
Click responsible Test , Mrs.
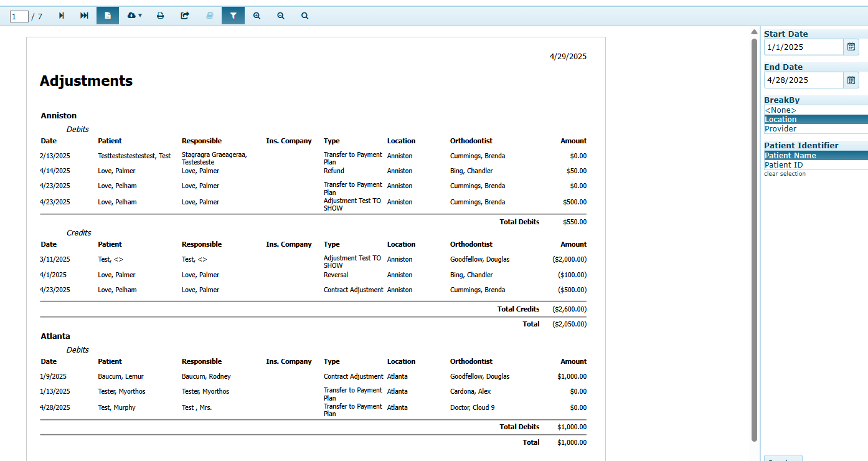coord(197,407)
